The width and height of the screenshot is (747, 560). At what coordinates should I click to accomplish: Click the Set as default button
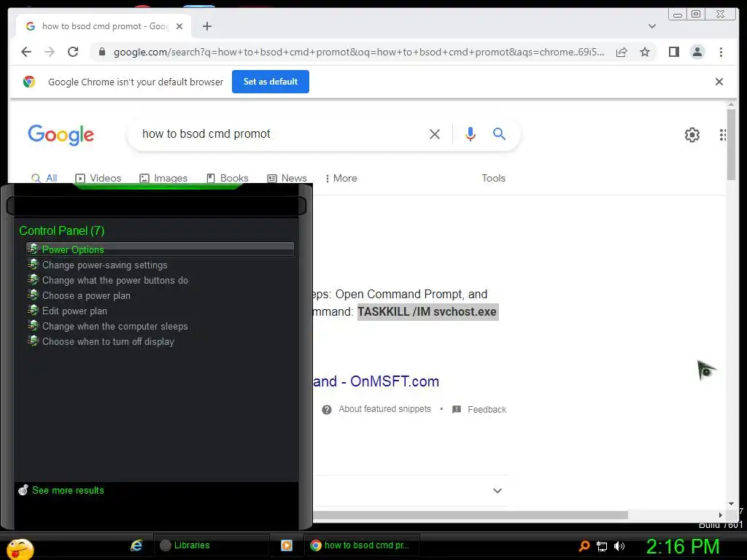(270, 82)
